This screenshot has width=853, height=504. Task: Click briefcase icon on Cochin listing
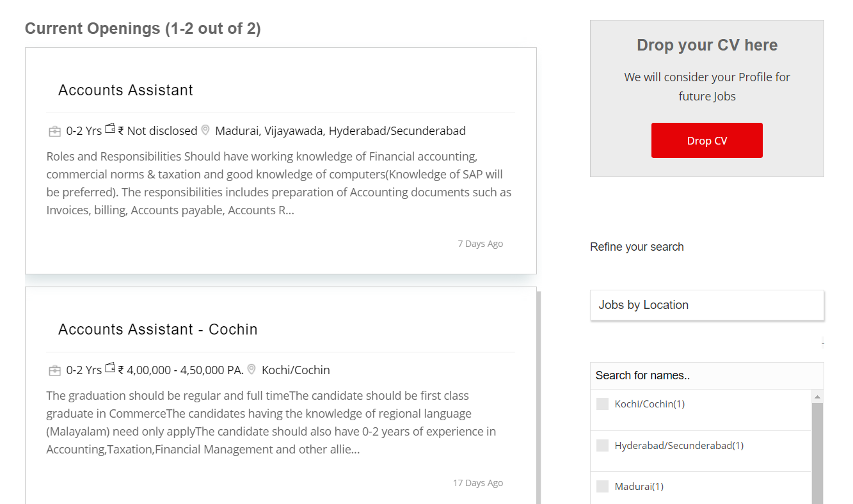55,370
